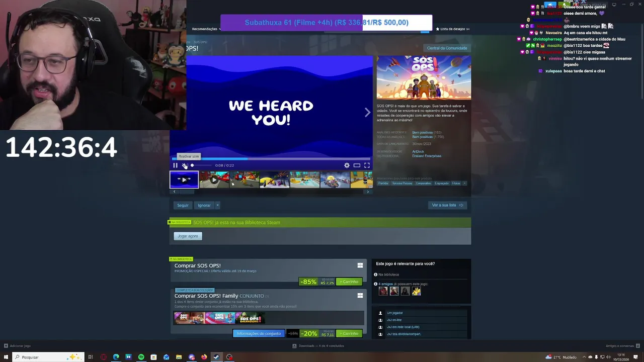Click Jogar agora button

[188, 236]
